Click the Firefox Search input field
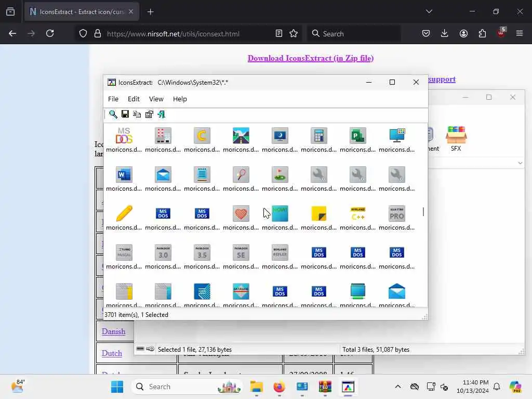This screenshot has height=399, width=532. (x=354, y=34)
